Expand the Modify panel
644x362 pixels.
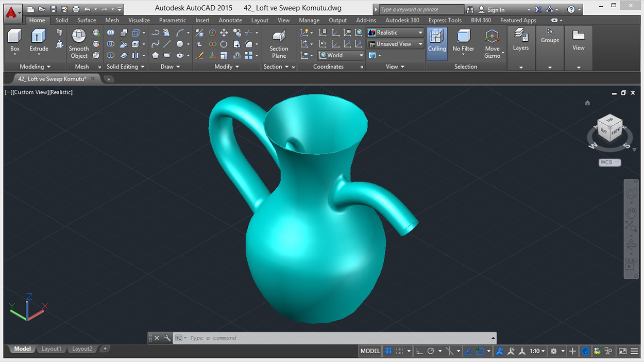(227, 67)
